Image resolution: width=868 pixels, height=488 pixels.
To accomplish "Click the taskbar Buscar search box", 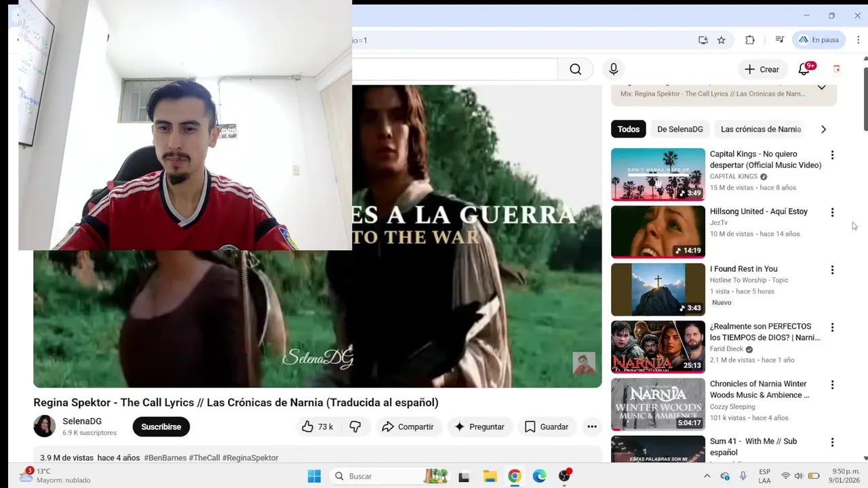I will (x=390, y=476).
